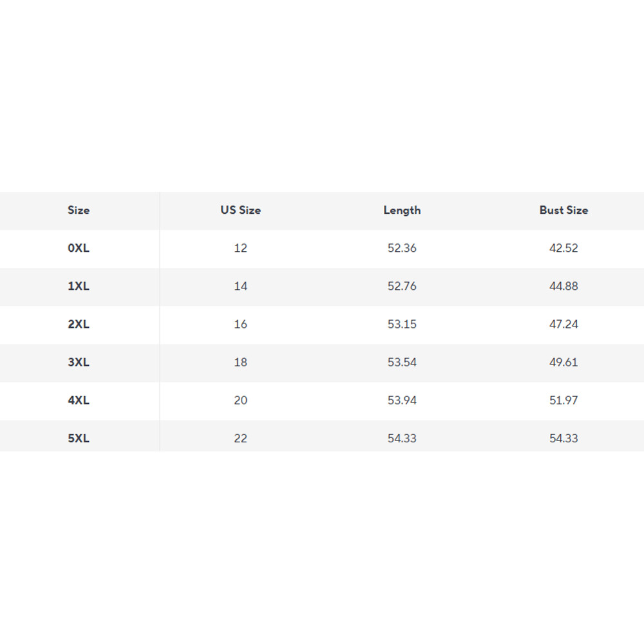This screenshot has height=644, width=644.
Task: Click US size value 22
Action: (240, 438)
